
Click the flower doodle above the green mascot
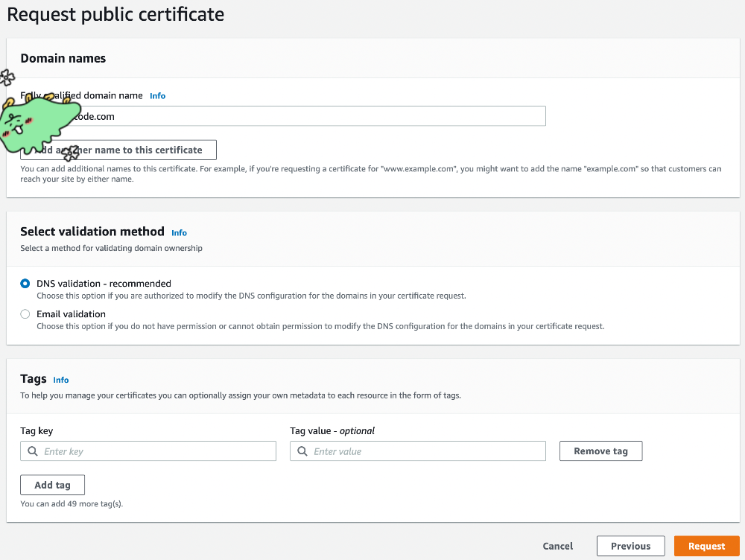point(7,77)
